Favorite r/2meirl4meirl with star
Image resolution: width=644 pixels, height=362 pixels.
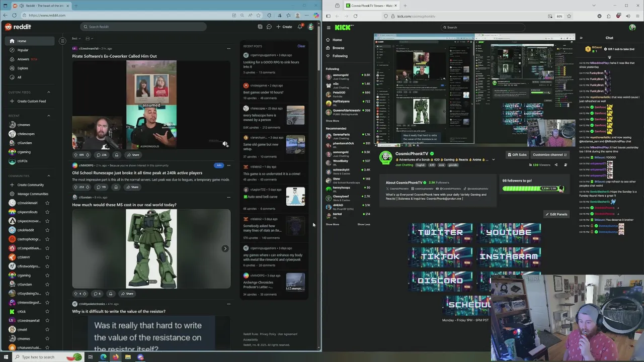47,203
